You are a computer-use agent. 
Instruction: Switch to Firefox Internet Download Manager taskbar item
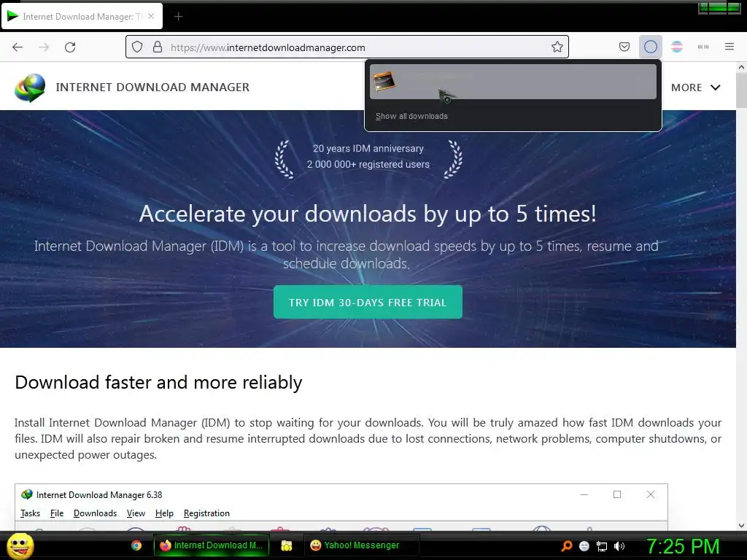point(211,545)
